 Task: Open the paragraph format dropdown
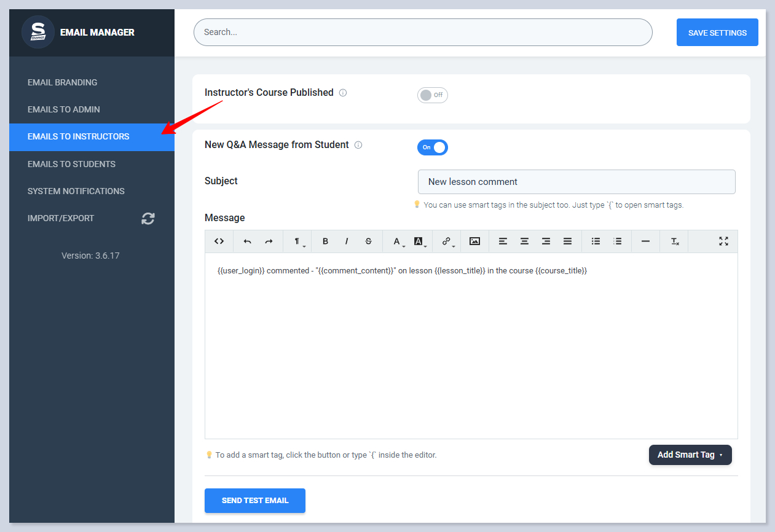tap(297, 241)
